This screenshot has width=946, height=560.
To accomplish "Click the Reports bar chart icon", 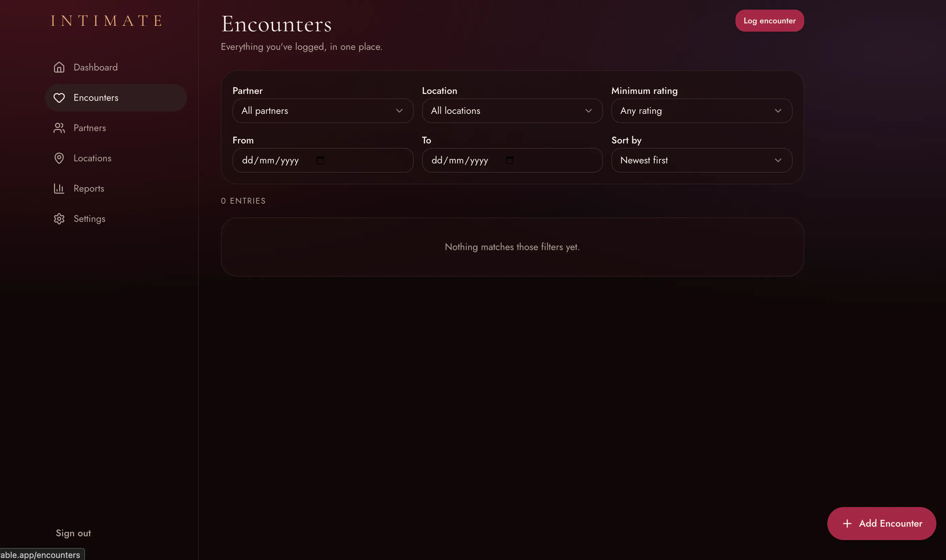I will point(59,188).
